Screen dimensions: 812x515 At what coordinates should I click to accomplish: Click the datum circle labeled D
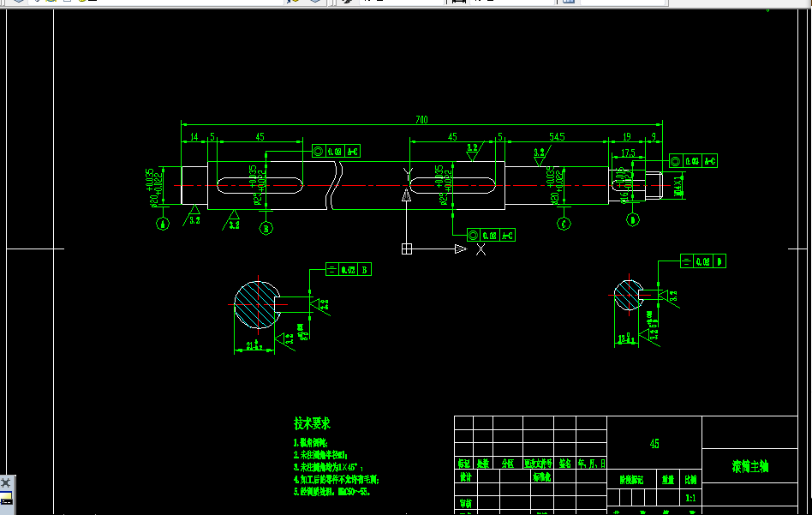[632, 219]
